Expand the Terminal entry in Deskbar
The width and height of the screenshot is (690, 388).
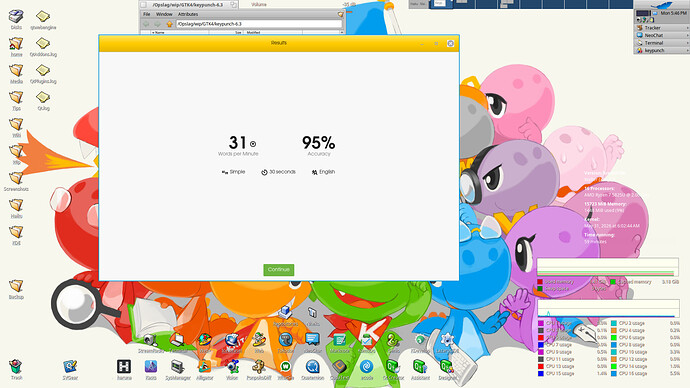pos(661,43)
